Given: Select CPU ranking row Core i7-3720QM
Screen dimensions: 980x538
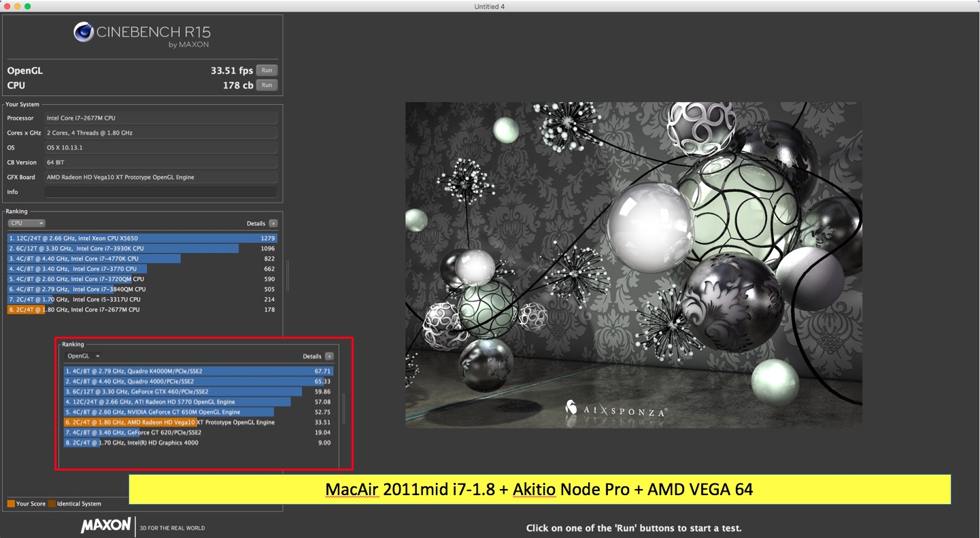Looking at the screenshot, I should point(142,279).
